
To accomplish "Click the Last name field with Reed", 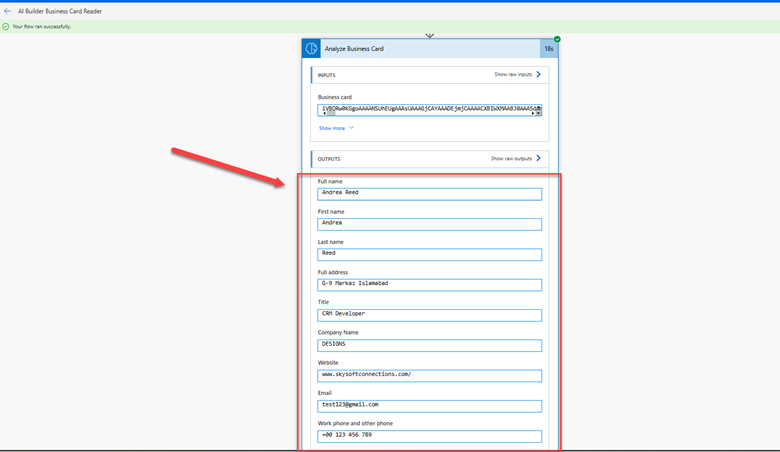I will (x=430, y=255).
